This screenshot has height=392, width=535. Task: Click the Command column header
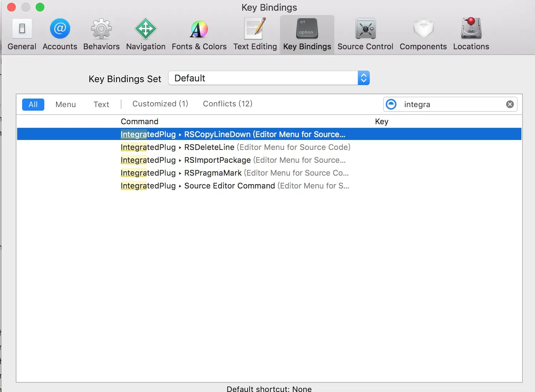[140, 121]
